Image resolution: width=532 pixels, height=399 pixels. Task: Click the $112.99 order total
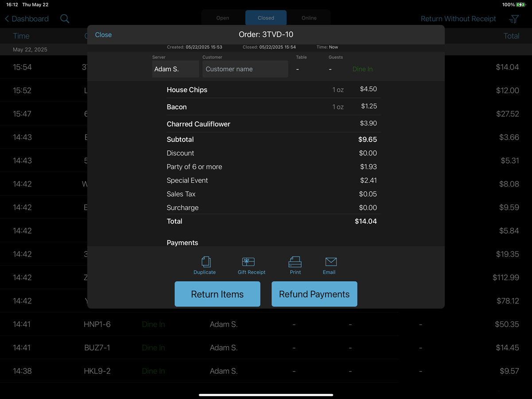(506, 278)
